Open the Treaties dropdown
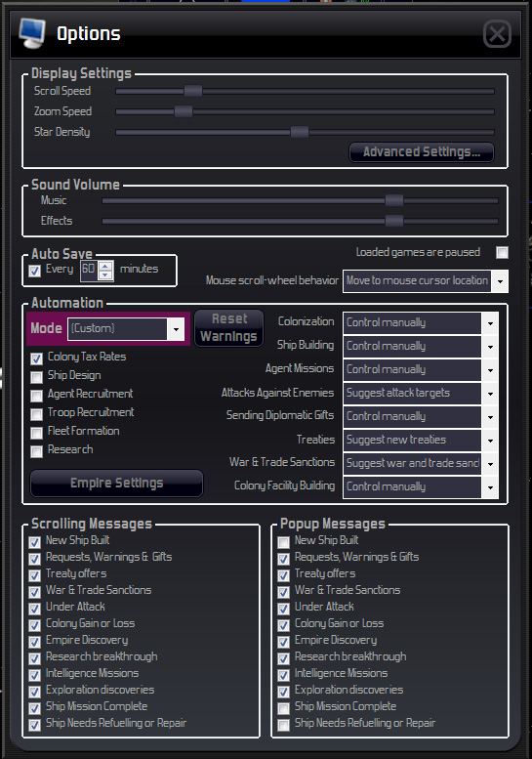The image size is (532, 759). point(421,440)
